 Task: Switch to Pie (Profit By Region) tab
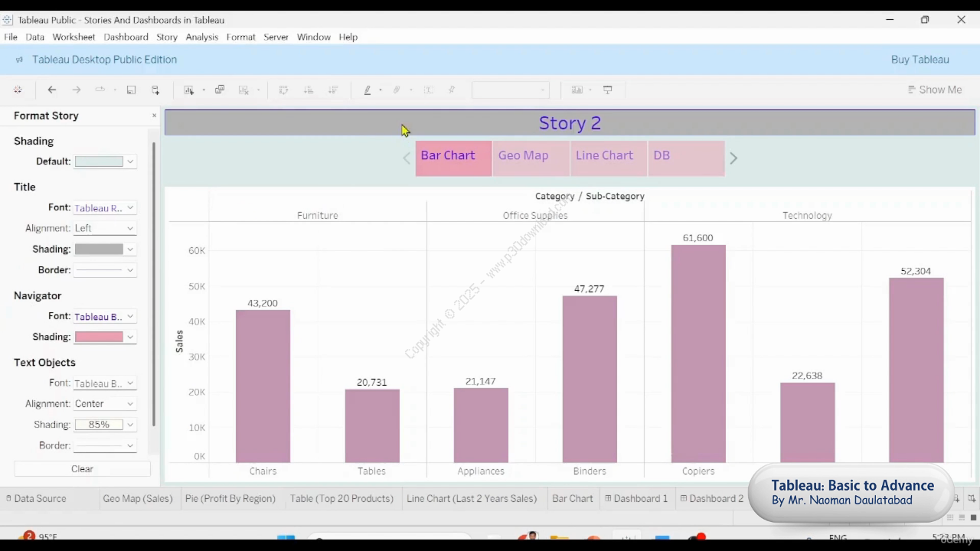(x=230, y=498)
